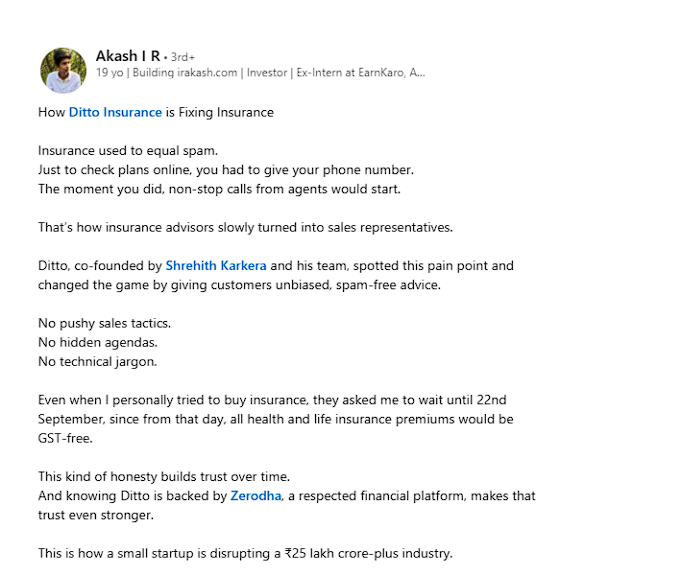681x570 pixels.
Task: Click the Akash I R author name
Action: (x=128, y=55)
